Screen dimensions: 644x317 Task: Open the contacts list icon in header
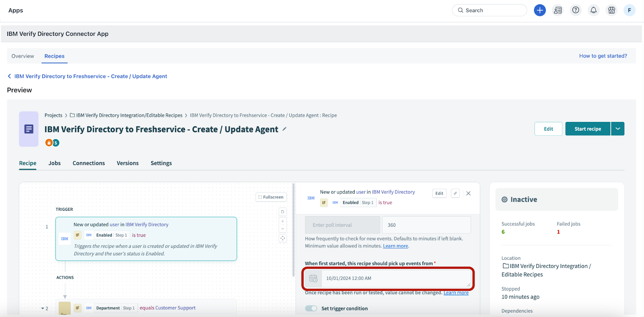558,10
